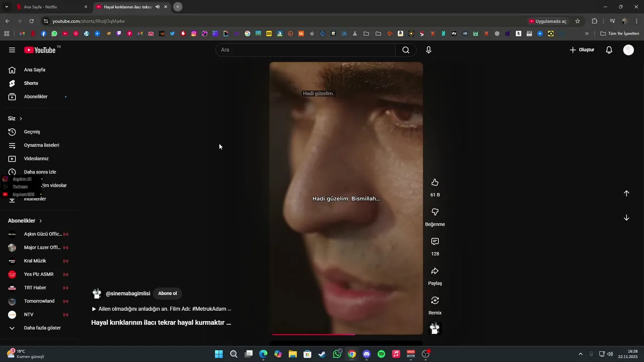Open Tomorrowland channel
The height and width of the screenshot is (362, 644).
38,301
